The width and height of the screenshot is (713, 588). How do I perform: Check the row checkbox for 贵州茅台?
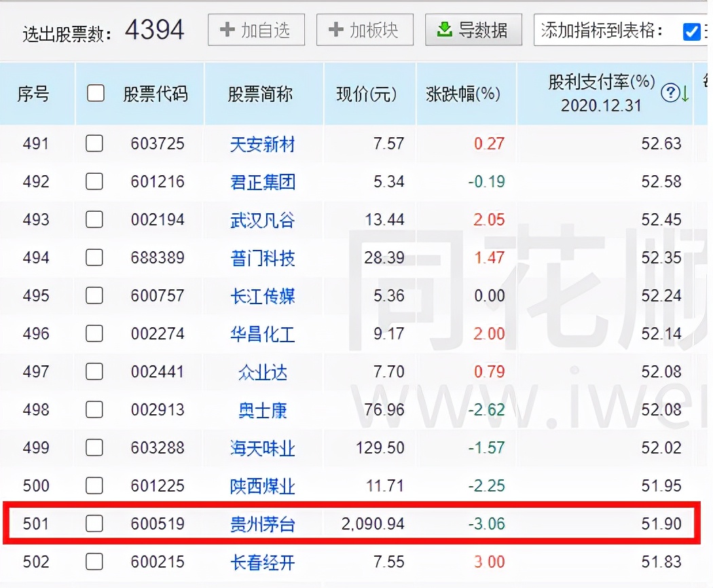tap(93, 524)
